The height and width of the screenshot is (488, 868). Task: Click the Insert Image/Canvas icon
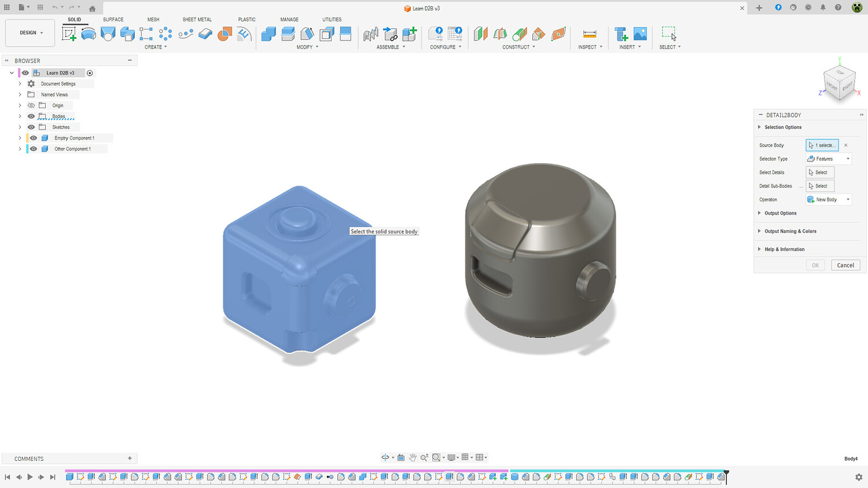click(x=640, y=34)
